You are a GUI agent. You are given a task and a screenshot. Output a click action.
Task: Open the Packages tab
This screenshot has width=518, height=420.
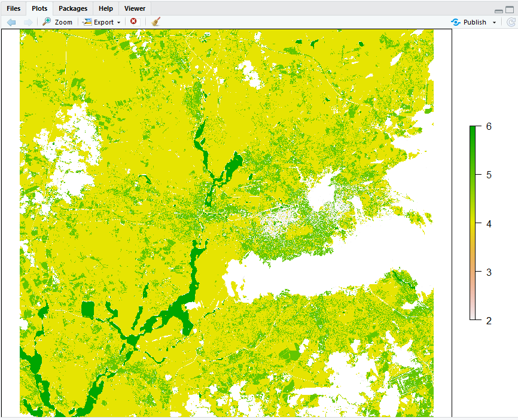pyautogui.click(x=73, y=8)
